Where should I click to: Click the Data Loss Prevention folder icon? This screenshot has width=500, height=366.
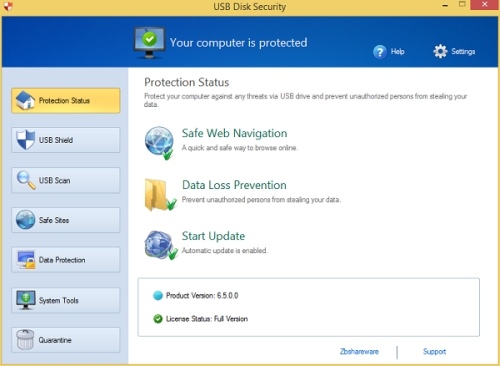(160, 195)
